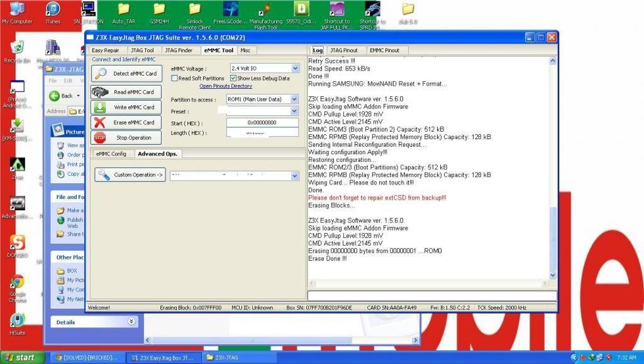Viewport: 644px width, 364px height.
Task: Click the Read eMMC Card button
Action: (126, 92)
